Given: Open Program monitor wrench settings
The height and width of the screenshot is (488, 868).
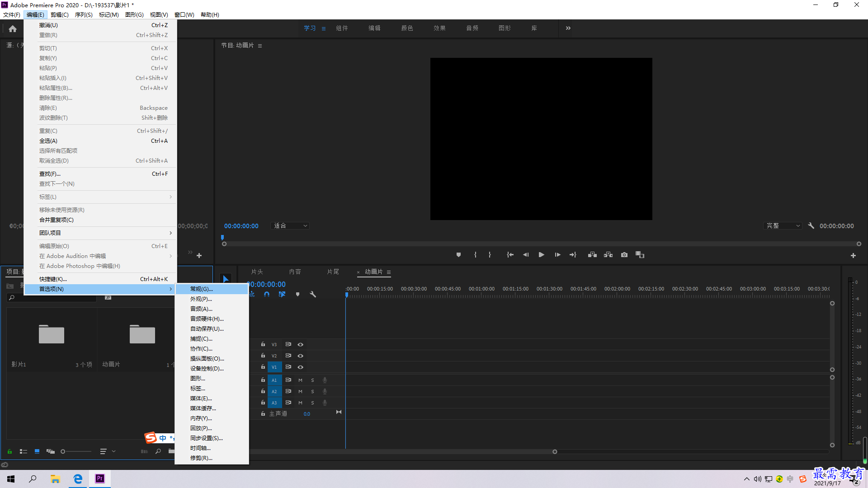Looking at the screenshot, I should click(811, 225).
